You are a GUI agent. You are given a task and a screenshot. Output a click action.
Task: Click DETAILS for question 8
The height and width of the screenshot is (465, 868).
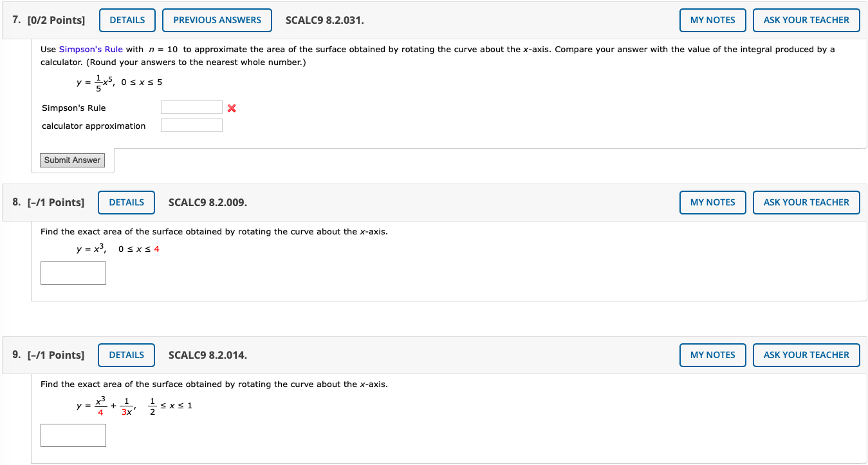coord(126,202)
